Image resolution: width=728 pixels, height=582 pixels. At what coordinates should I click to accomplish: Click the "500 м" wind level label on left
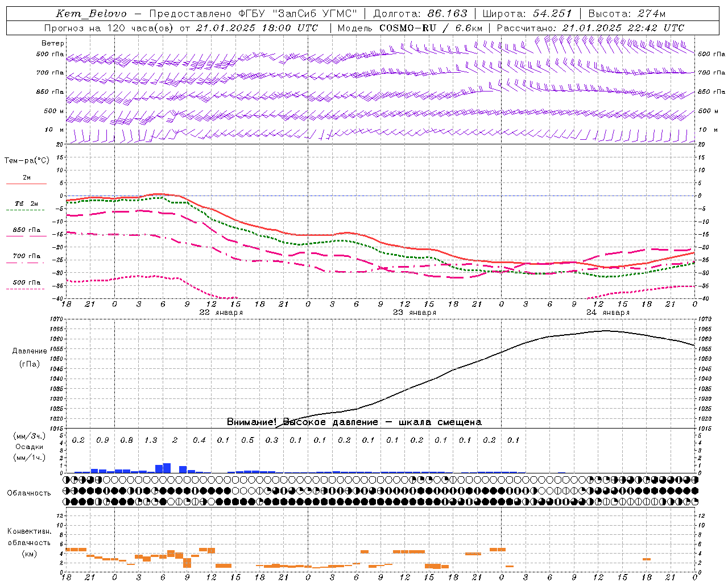[x=54, y=111]
